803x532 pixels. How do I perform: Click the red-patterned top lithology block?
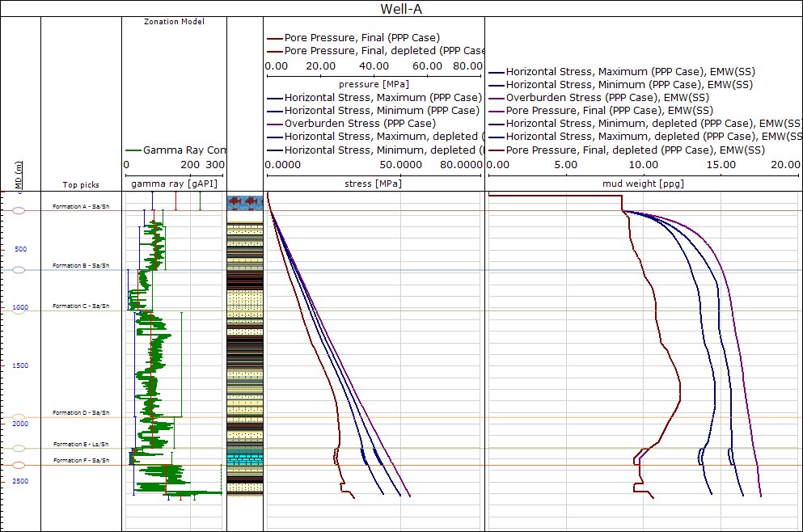[x=244, y=201]
